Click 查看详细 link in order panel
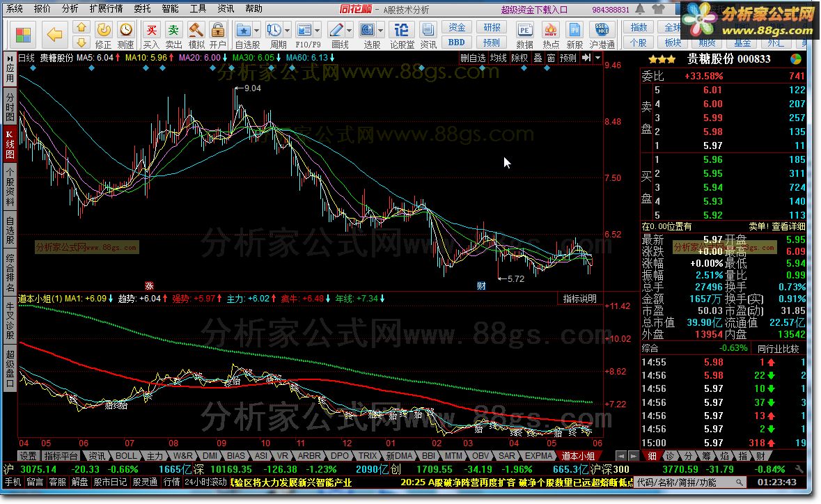Screen dimensions: 821x504 coord(788,226)
